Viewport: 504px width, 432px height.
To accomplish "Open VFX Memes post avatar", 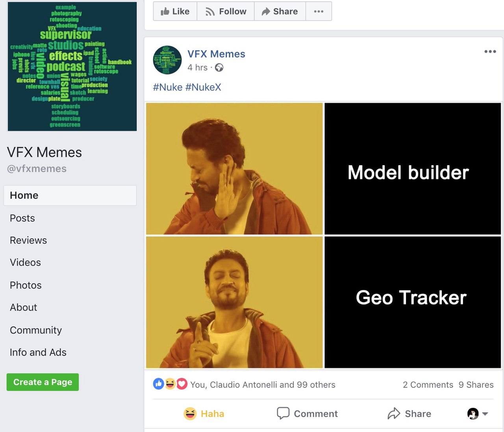I will (167, 60).
